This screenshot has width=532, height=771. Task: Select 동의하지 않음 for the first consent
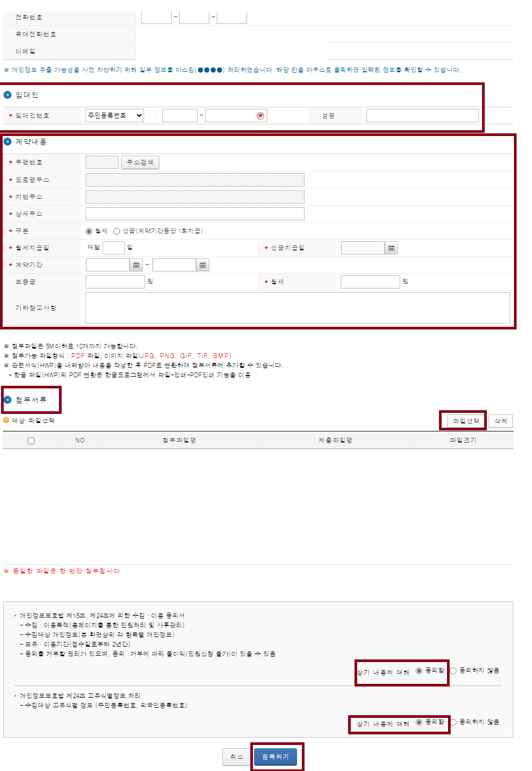[454, 671]
